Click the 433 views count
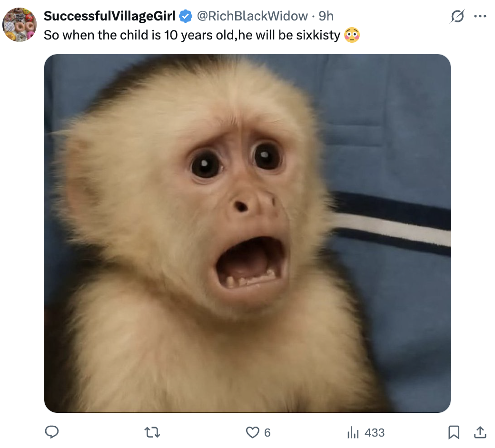Viewport: 495px width, 448px height. coord(374,432)
